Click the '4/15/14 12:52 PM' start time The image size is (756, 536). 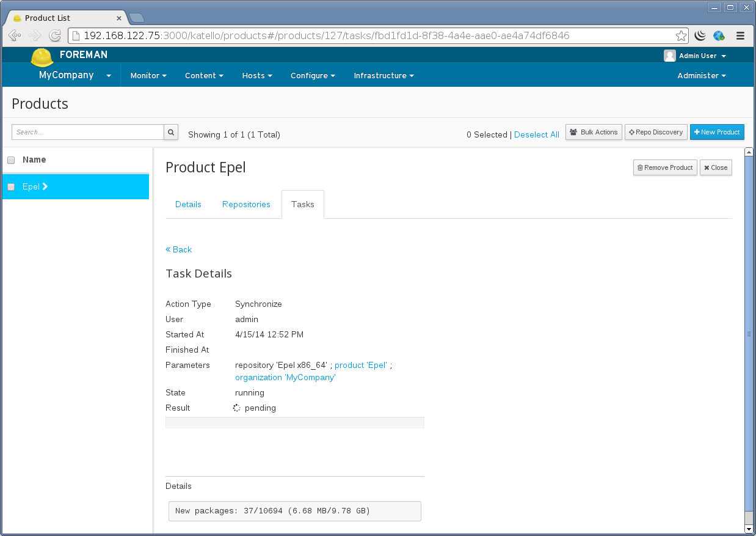269,334
